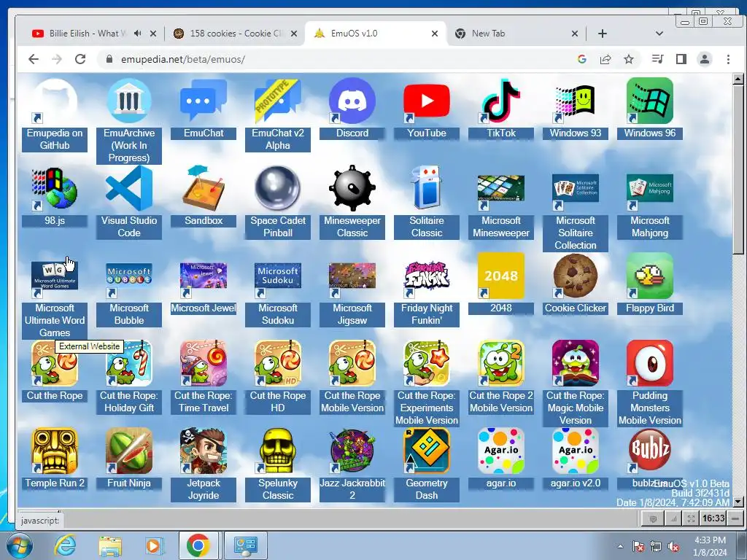Open Geometry Dash icon

tap(426, 451)
